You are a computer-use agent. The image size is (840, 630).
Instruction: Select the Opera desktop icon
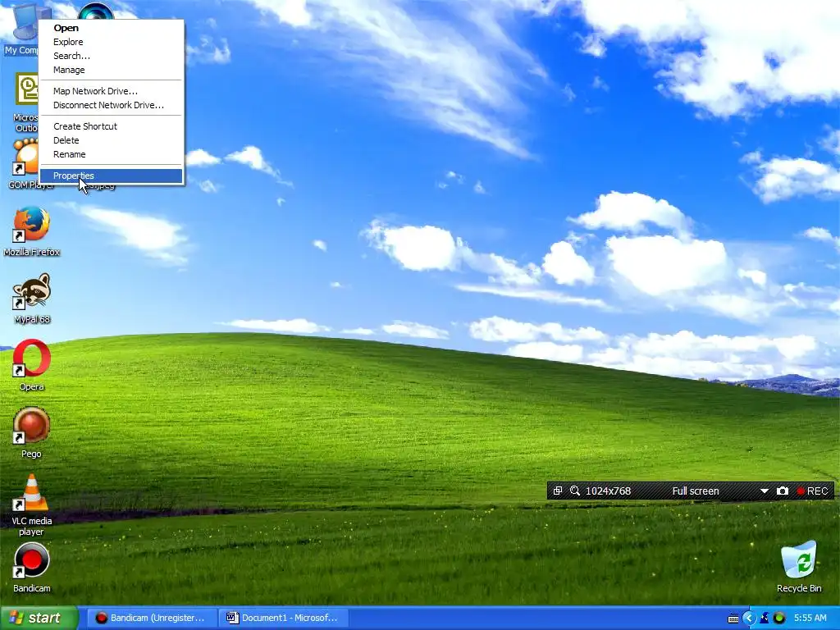click(32, 365)
